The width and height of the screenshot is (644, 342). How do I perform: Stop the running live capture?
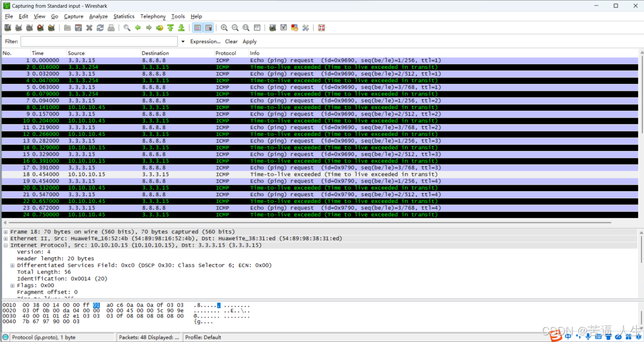40,28
